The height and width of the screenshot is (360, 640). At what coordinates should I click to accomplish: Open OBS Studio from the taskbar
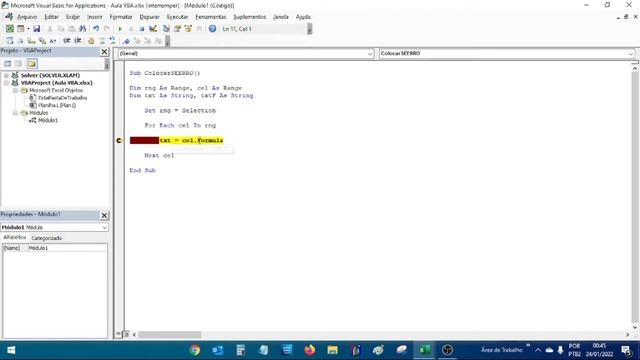[x=447, y=350]
